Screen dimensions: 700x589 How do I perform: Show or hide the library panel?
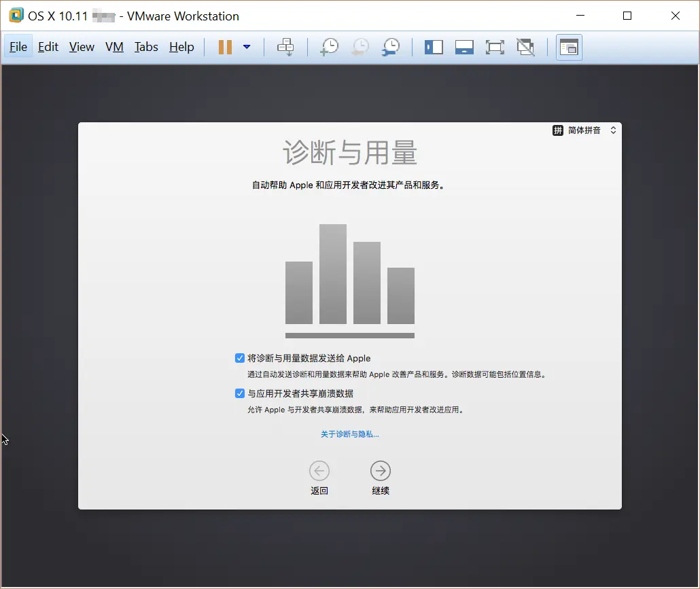[x=434, y=47]
